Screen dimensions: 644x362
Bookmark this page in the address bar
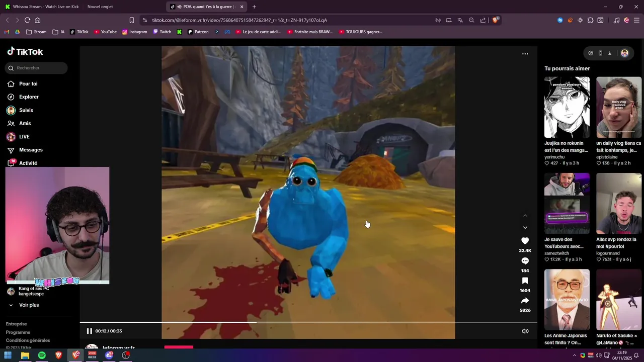pyautogui.click(x=132, y=20)
